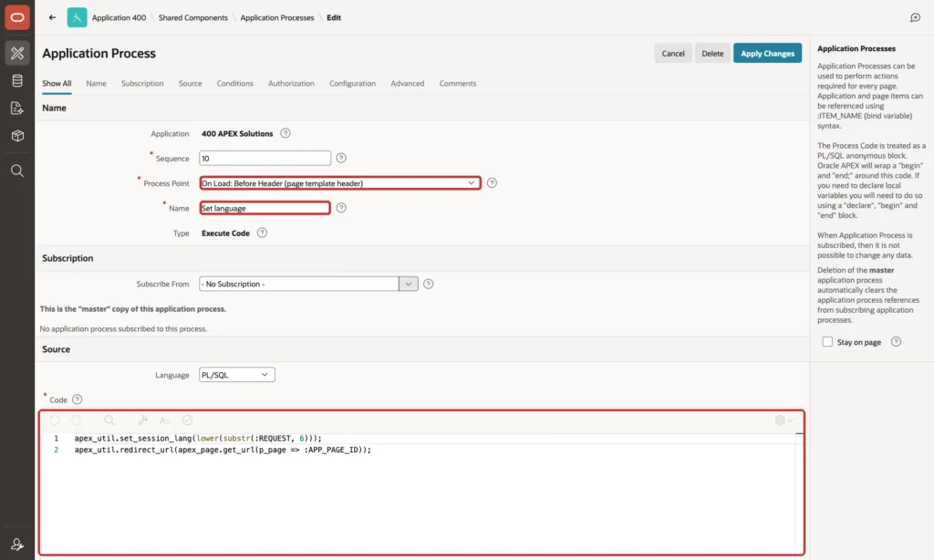934x560 pixels.
Task: Validate code with the checkmark icon
Action: pos(188,420)
